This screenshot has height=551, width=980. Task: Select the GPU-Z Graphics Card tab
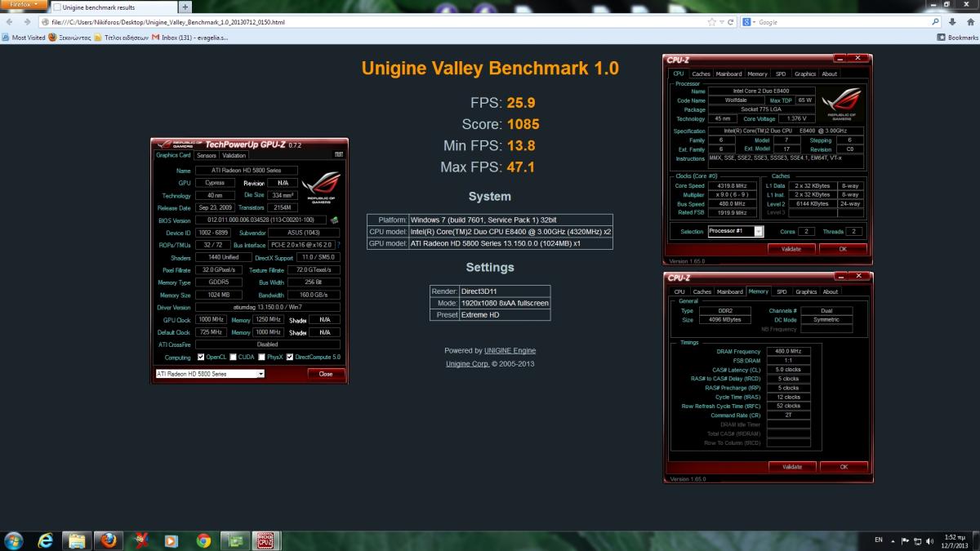[173, 155]
